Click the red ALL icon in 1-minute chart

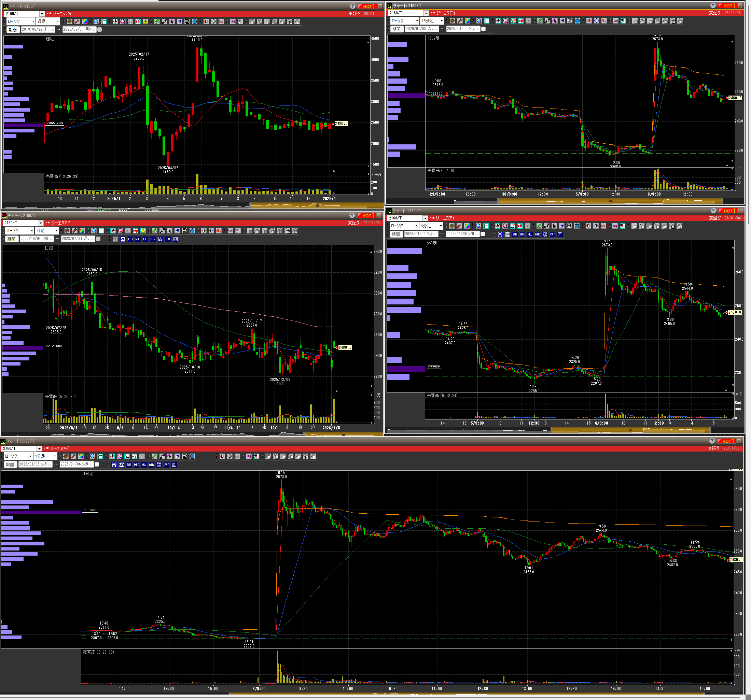click(x=237, y=456)
